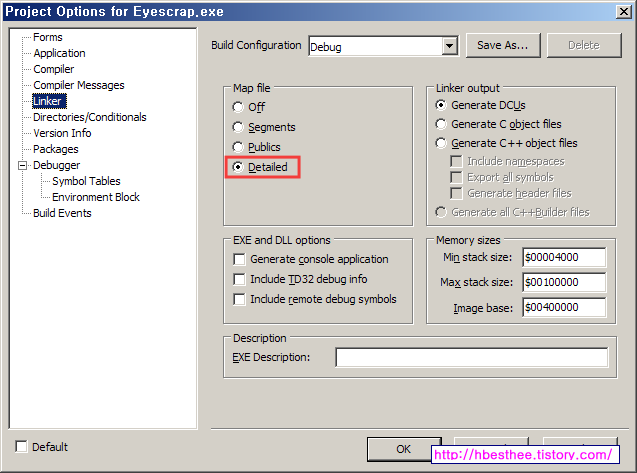Choose Generate DCUs linker output
637x473 pixels.
(x=480, y=105)
